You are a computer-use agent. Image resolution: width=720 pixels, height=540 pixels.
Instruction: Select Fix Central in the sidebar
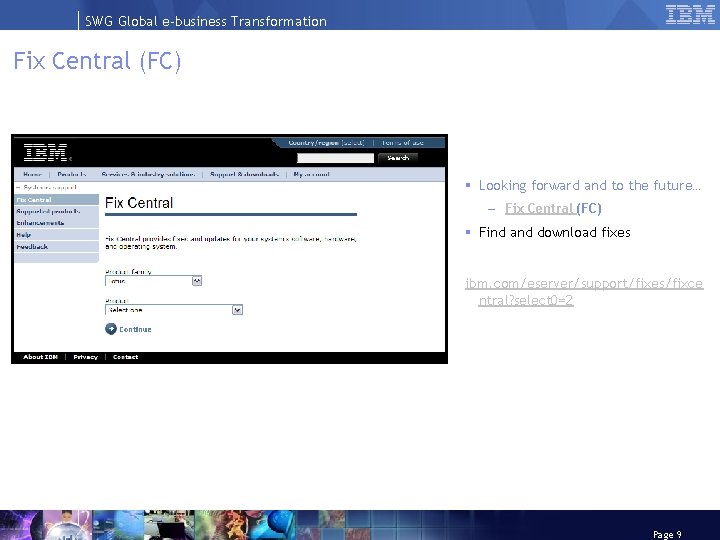coord(56,200)
